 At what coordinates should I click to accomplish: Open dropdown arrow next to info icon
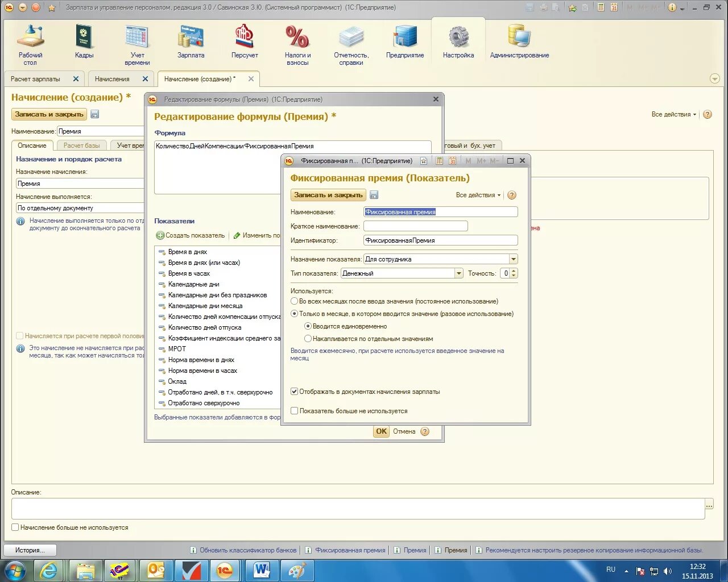coord(682,8)
